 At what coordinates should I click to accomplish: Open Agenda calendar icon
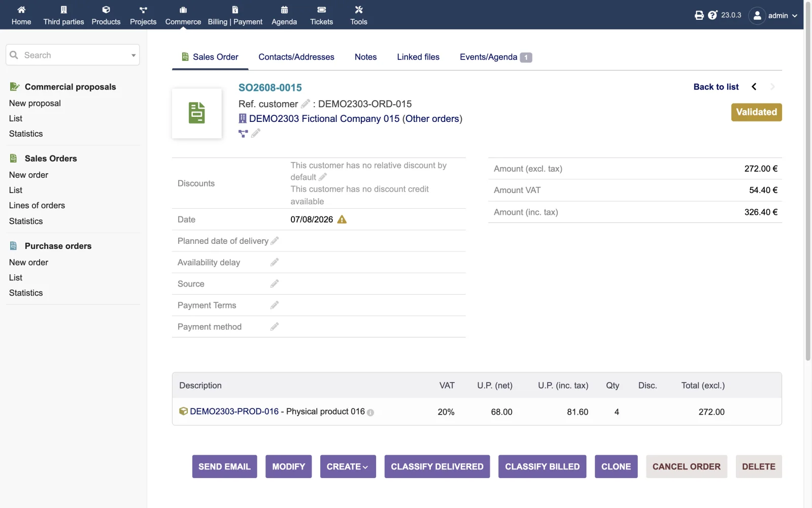pyautogui.click(x=284, y=10)
